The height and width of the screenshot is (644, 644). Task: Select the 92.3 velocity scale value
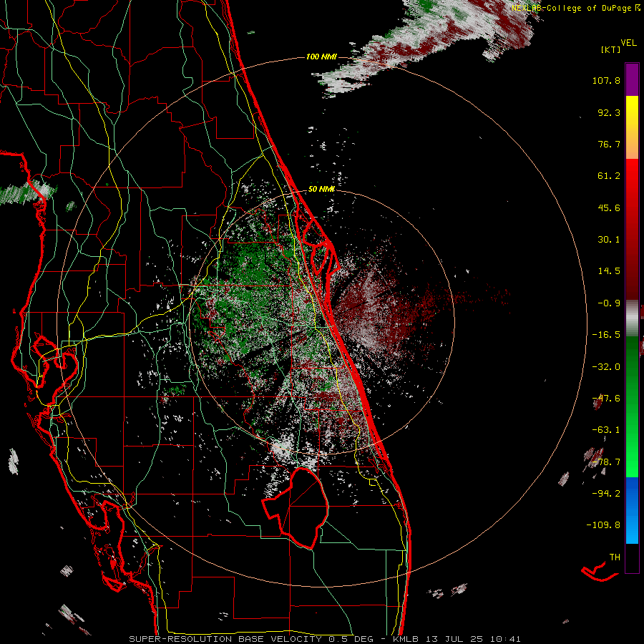[x=609, y=112]
